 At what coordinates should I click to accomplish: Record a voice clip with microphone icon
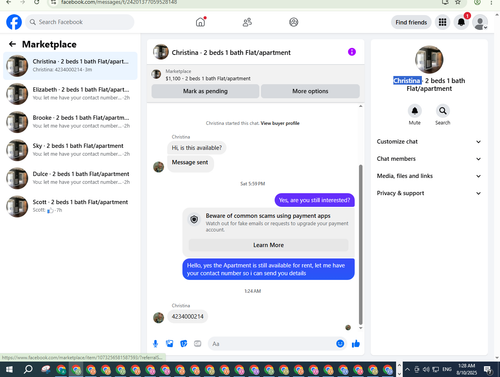[155, 344]
